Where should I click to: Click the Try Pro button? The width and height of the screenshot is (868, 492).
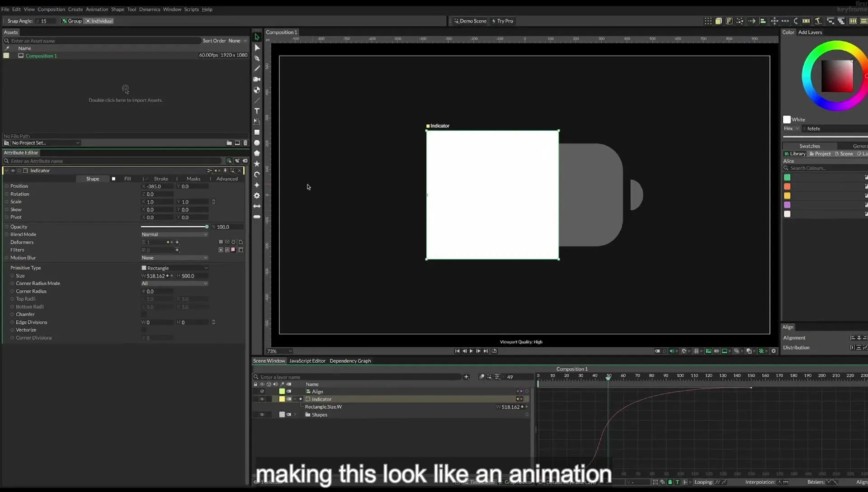tap(502, 21)
